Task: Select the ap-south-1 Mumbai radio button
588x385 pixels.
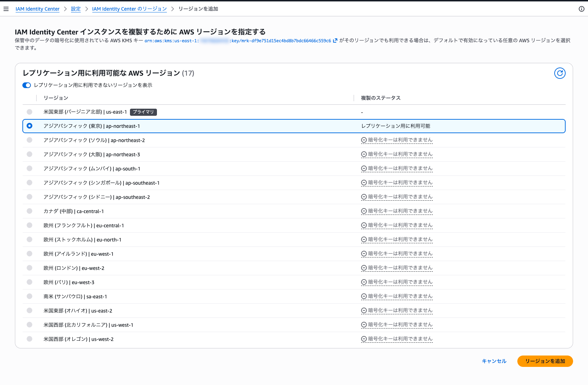Action: click(x=29, y=169)
